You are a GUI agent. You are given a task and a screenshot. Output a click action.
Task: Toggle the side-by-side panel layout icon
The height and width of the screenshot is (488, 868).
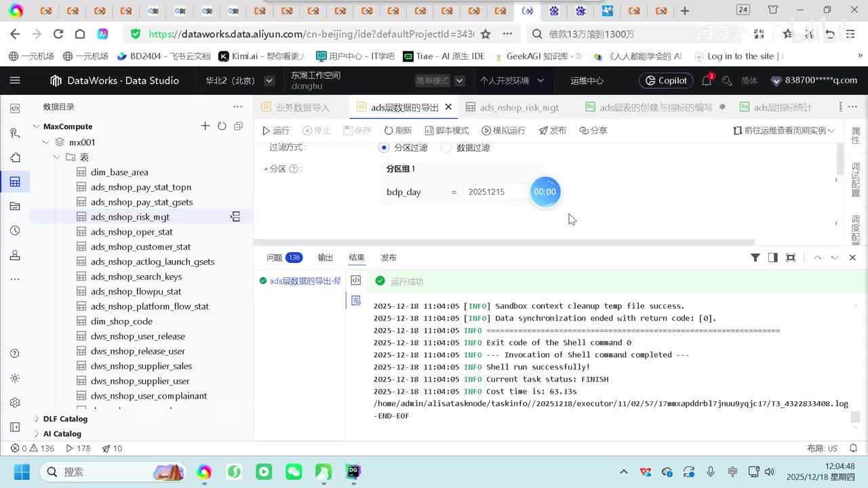pos(772,258)
